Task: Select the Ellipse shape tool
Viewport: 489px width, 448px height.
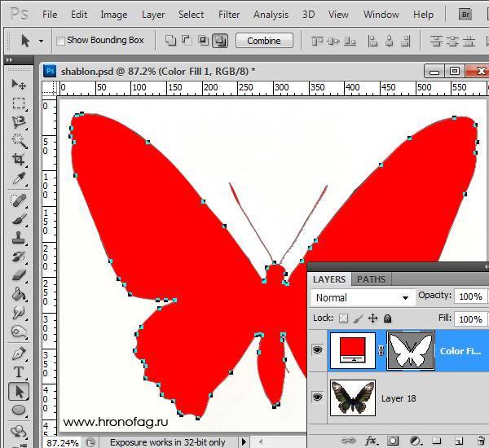Action: click(19, 411)
